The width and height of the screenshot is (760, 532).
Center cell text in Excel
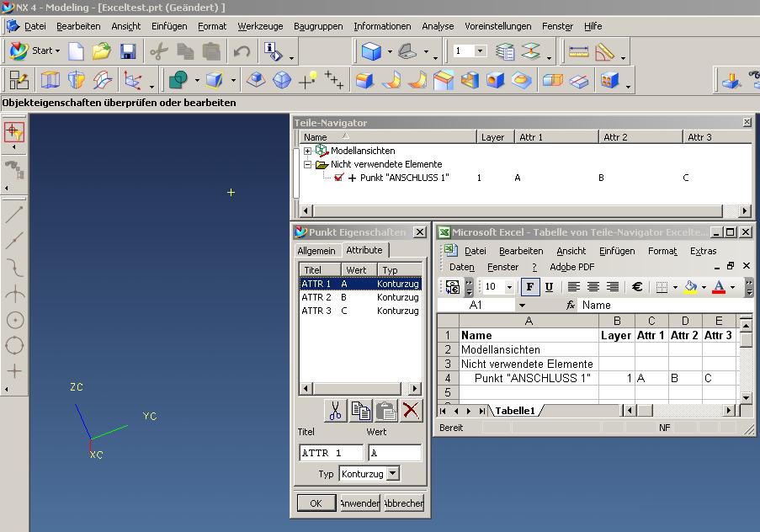pyautogui.click(x=593, y=286)
